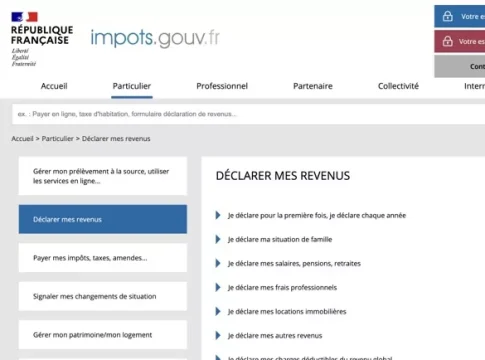This screenshot has width=485, height=360.
Task: Click the lock icon on red button
Action: [x=447, y=41]
